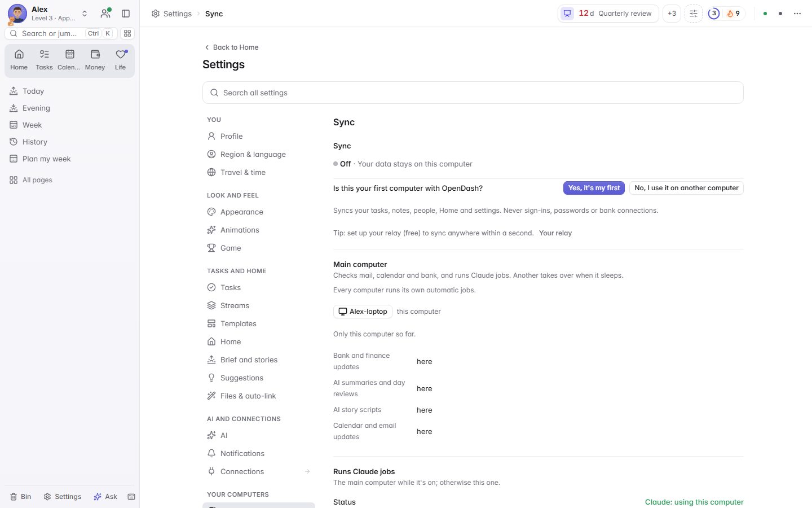
Task: Open Plan my week in the sidebar
Action: pos(70,159)
